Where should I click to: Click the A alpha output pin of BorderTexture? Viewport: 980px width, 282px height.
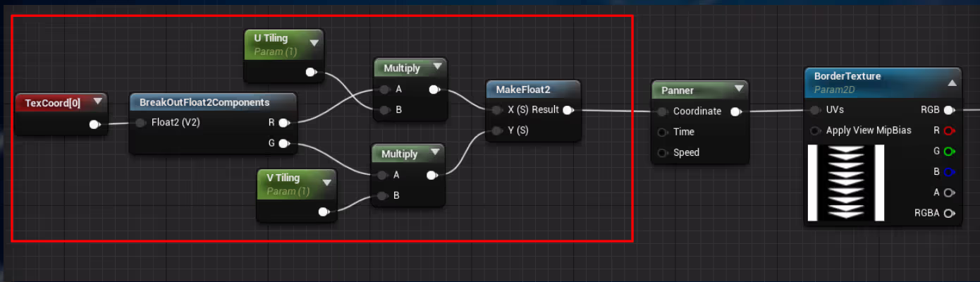(949, 192)
